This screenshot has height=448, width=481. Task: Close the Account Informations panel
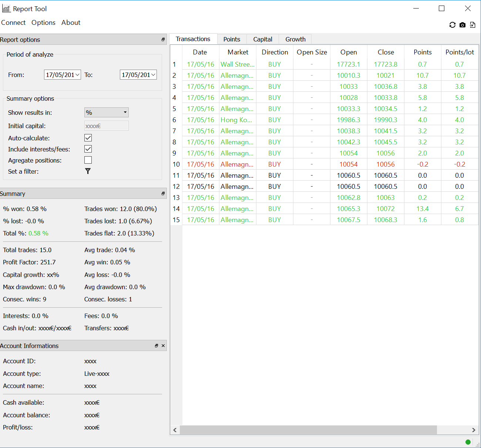163,345
